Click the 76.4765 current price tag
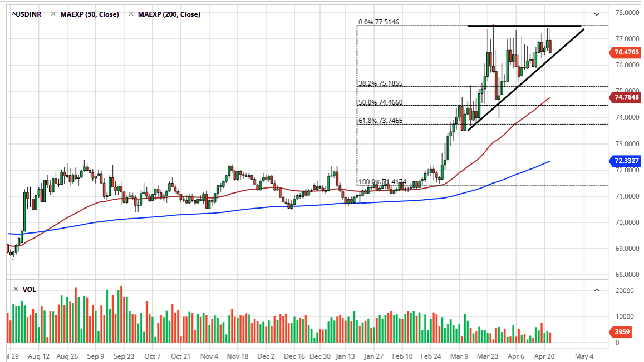The image size is (644, 362). [x=626, y=52]
